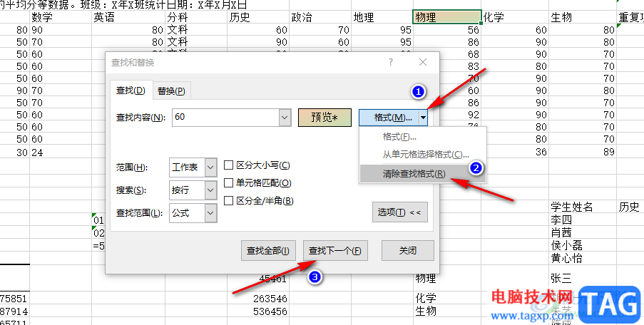Image resolution: width=644 pixels, height=325 pixels.
Task: Open the help question mark in dialog
Action: tap(391, 63)
